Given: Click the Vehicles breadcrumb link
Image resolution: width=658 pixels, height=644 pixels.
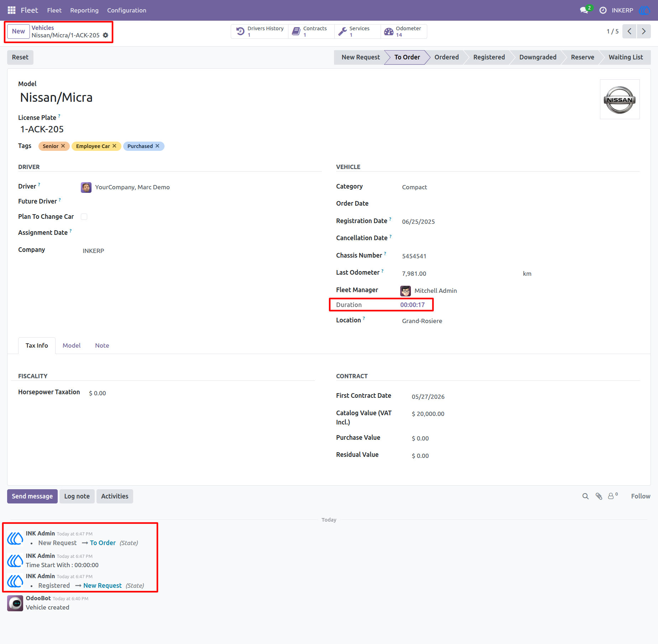Looking at the screenshot, I should (43, 28).
